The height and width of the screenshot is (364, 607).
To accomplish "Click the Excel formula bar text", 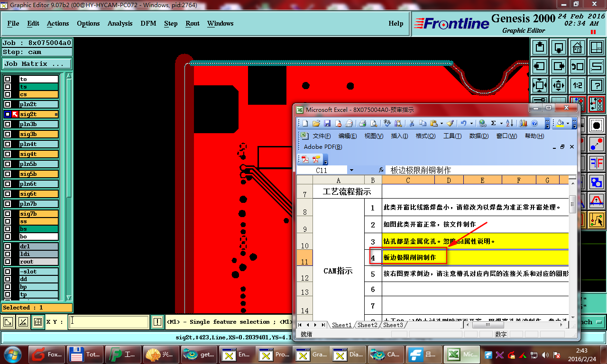I will click(x=421, y=170).
